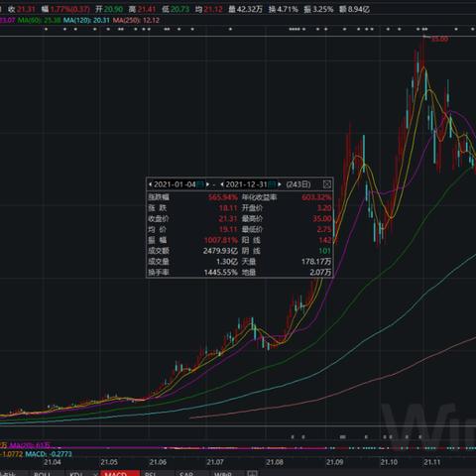
Task: Click the 21.11 date axis label
Action: pyautogui.click(x=432, y=462)
